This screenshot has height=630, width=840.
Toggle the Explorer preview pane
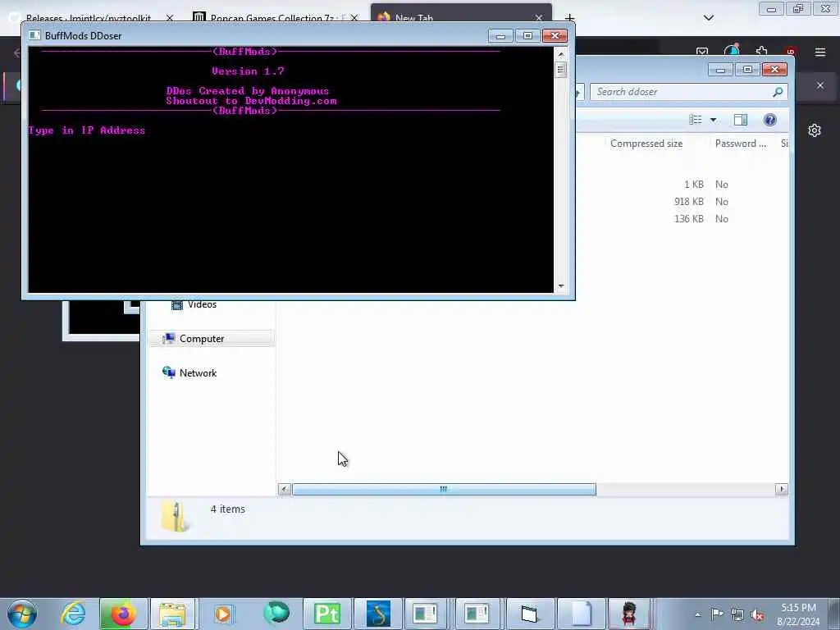[741, 120]
